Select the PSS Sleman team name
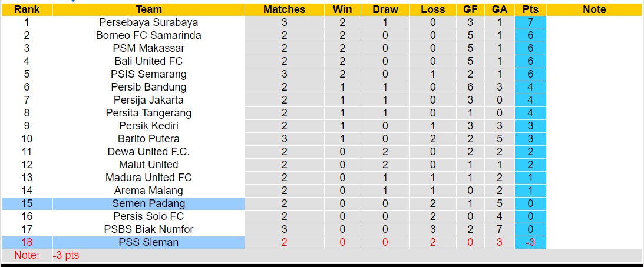The image size is (644, 267). (148, 242)
